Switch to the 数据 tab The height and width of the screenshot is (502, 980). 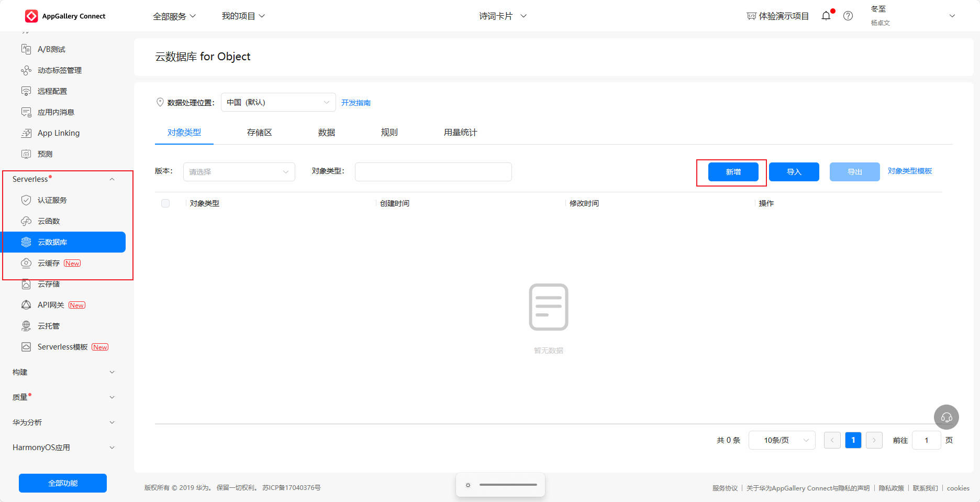(x=327, y=133)
